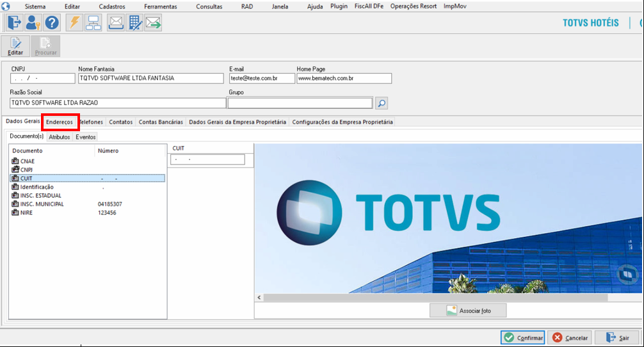644x347 pixels.
Task: Open the Sistema menu
Action: (35, 6)
